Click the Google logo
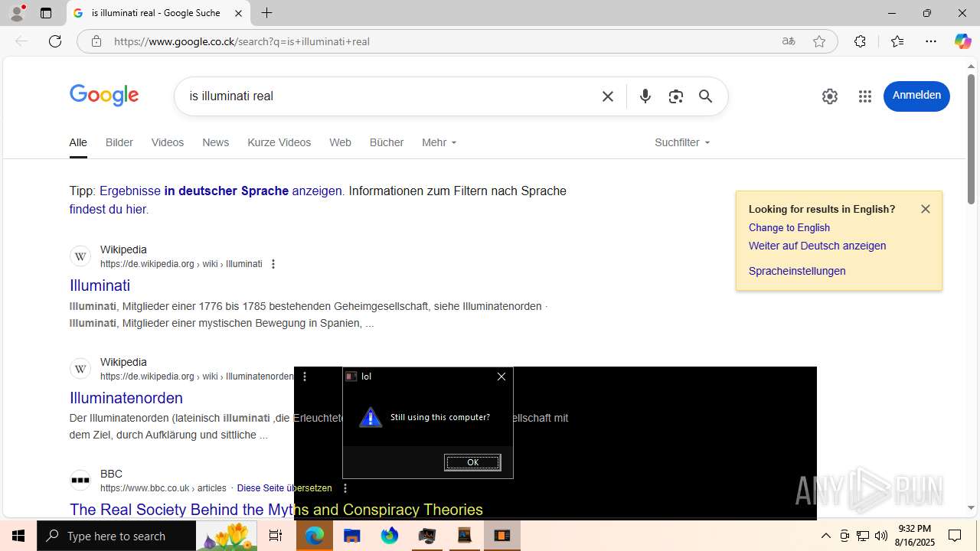The width and height of the screenshot is (980, 551). 104,96
